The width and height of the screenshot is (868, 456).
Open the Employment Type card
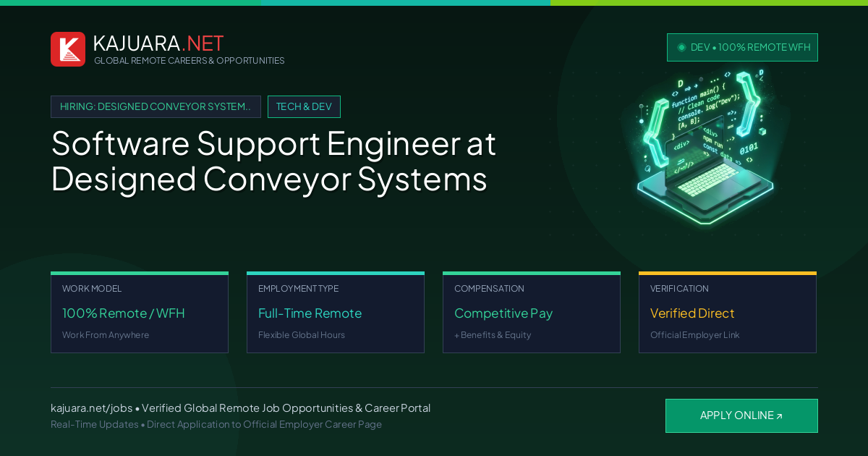[336, 313]
